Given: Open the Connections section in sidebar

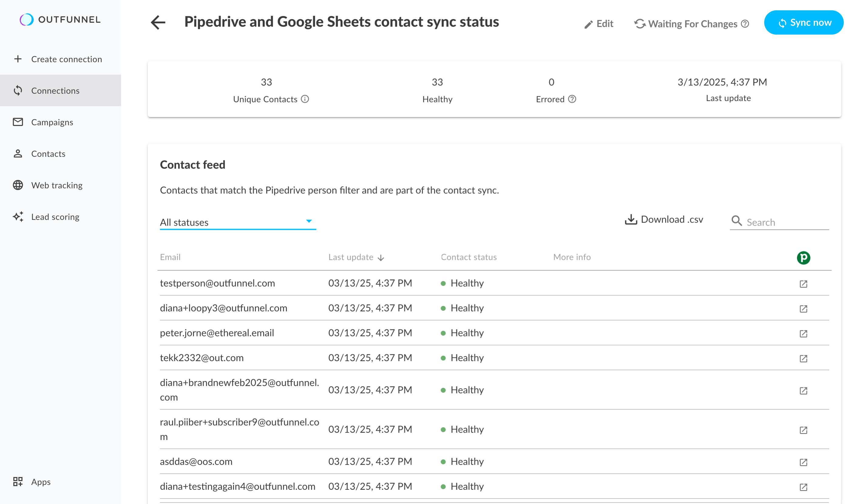Looking at the screenshot, I should tap(55, 90).
